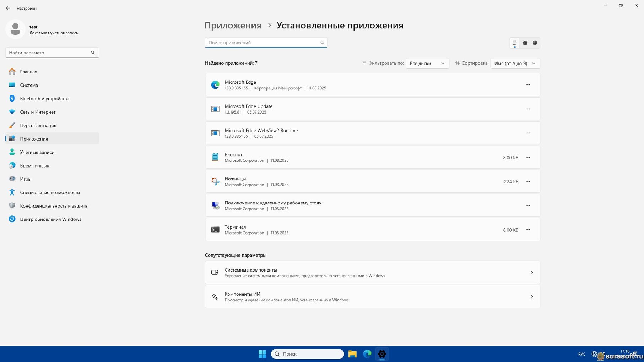Open more options for Ножницы
This screenshot has height=362, width=644.
(x=528, y=181)
